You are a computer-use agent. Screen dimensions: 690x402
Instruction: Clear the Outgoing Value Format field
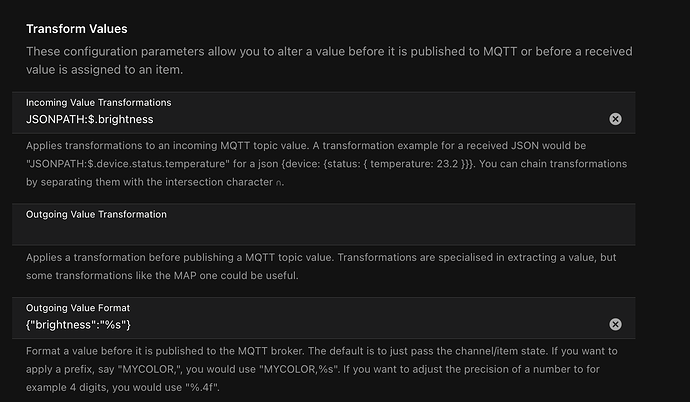click(615, 324)
